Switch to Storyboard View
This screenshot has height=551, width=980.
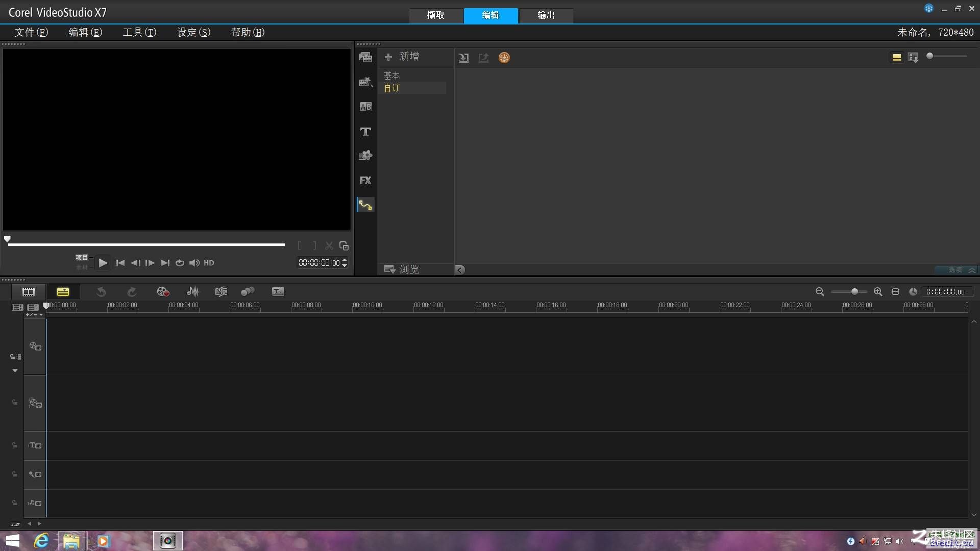29,291
